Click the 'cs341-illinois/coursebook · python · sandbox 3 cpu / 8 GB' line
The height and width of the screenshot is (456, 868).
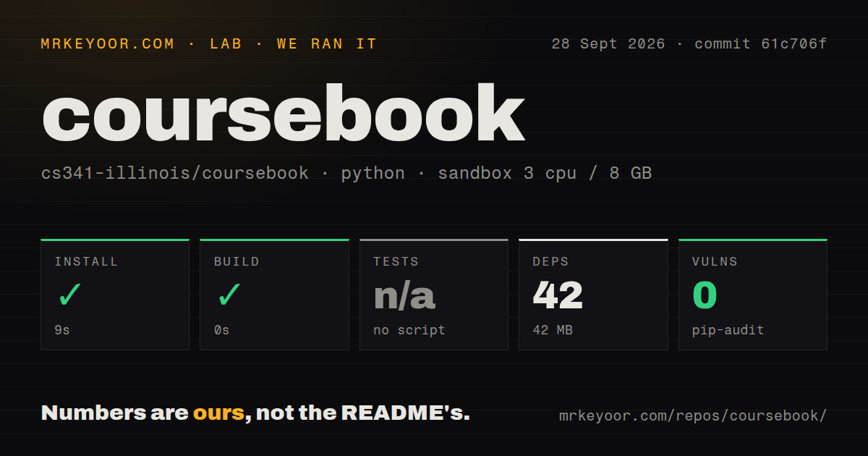pos(346,174)
